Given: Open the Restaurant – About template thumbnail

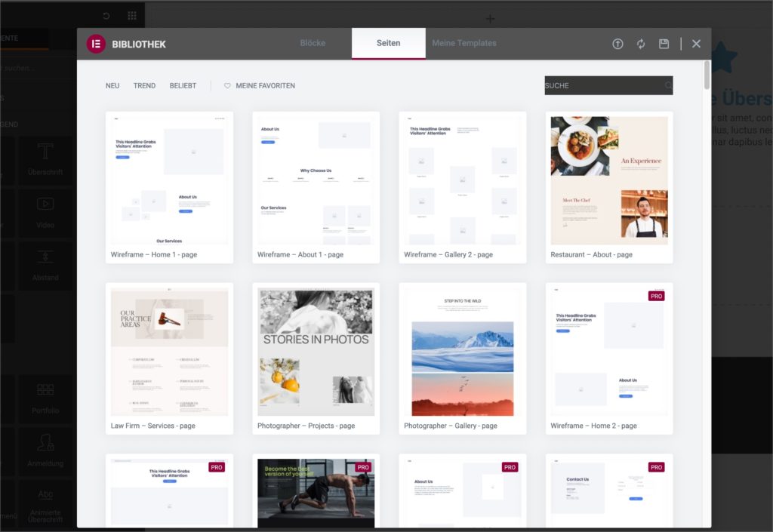Looking at the screenshot, I should click(x=609, y=180).
